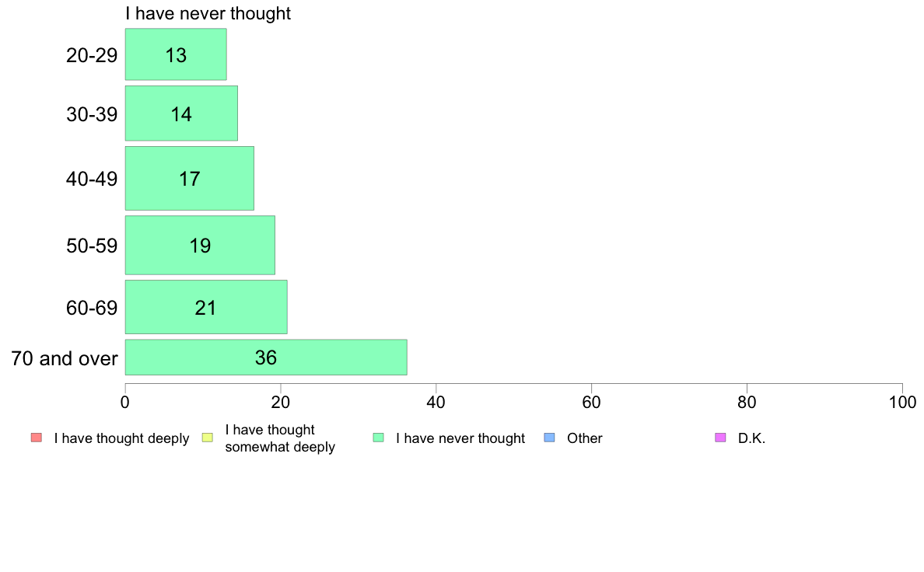
Task: Select the 60-69 bar showing 21
Action: pos(206,307)
